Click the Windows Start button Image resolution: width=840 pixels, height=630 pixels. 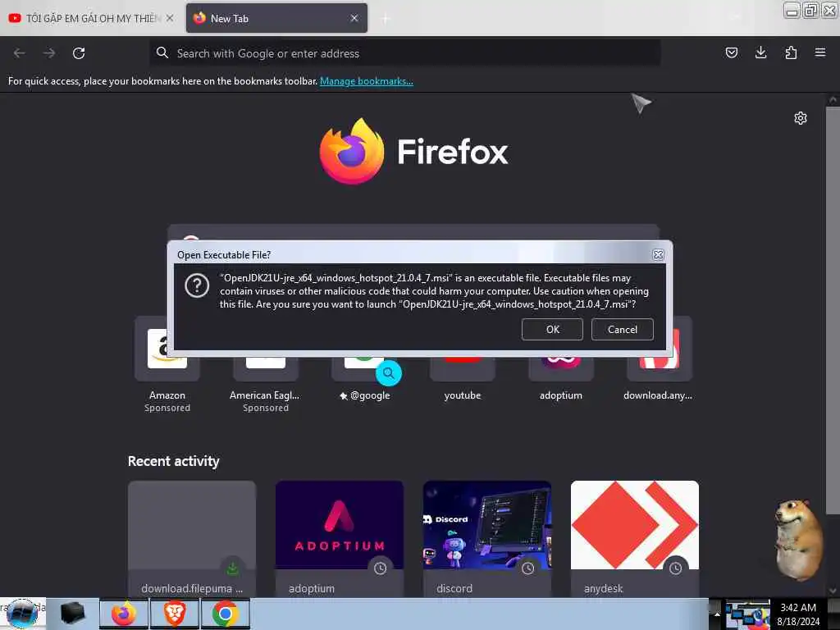(22, 614)
